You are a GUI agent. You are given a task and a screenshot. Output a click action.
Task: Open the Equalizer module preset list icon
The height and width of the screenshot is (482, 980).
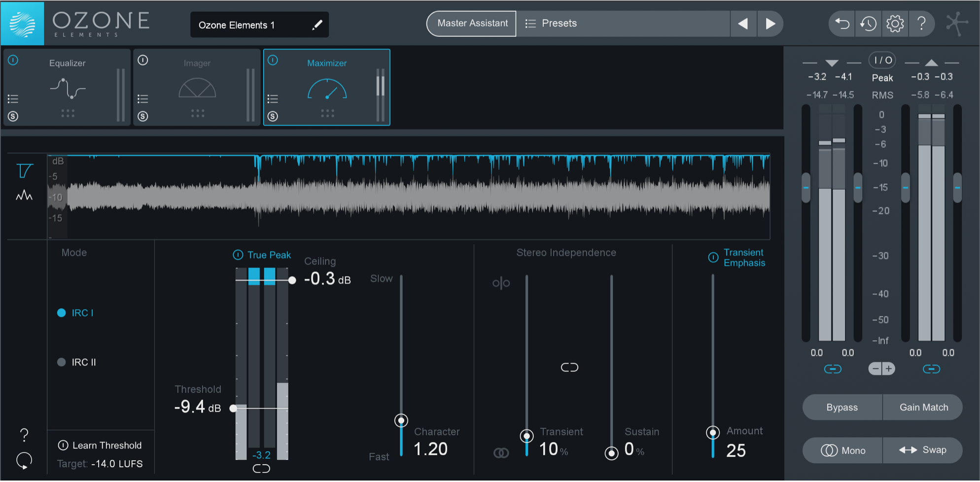click(x=13, y=99)
